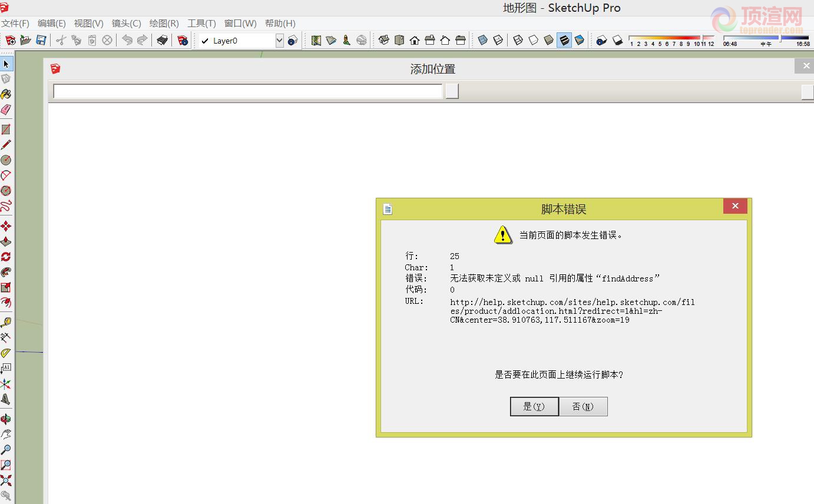Select the Pan hand tool
The height and width of the screenshot is (504, 814).
6,435
